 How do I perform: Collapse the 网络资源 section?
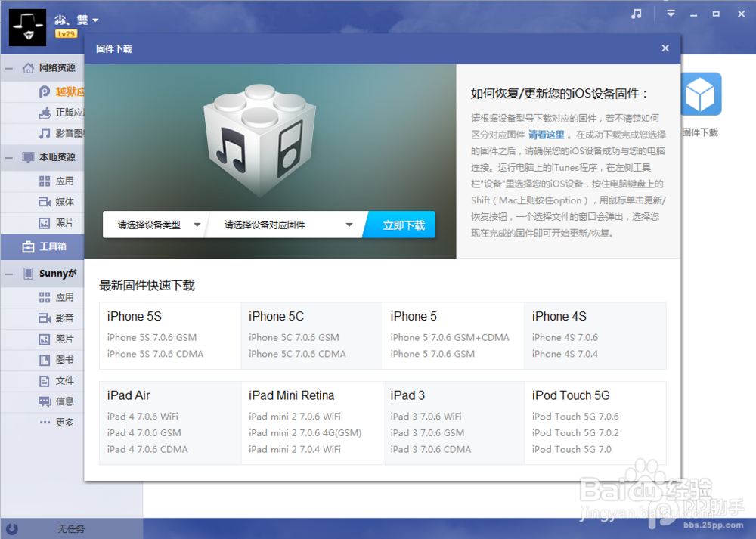[x=10, y=67]
